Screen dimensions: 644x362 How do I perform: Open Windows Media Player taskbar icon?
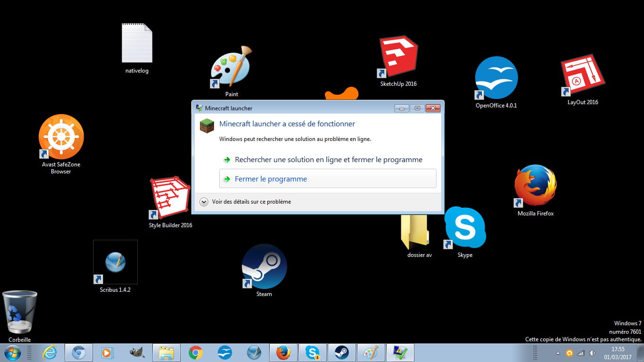tap(107, 353)
